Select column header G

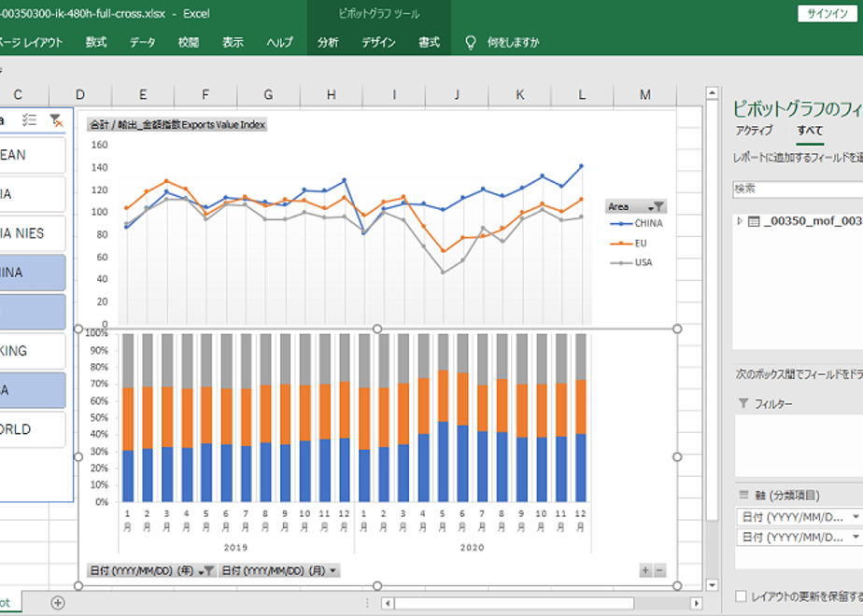click(269, 94)
